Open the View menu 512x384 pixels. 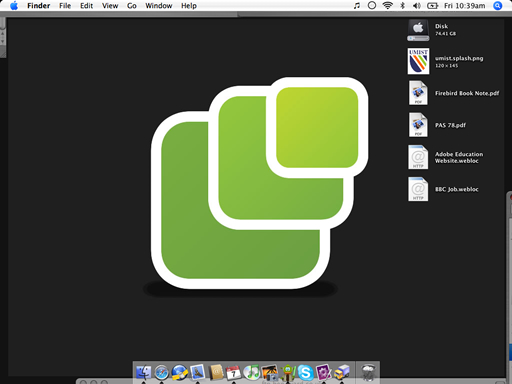point(110,6)
